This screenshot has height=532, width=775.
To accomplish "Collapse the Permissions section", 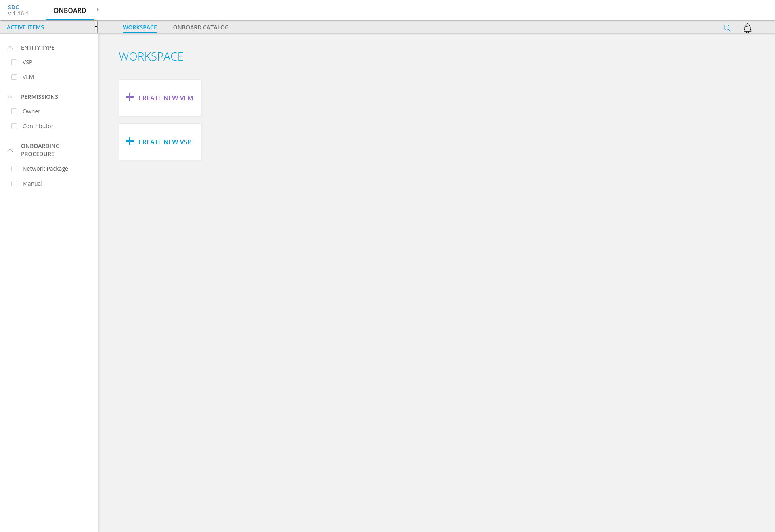I will (x=10, y=97).
